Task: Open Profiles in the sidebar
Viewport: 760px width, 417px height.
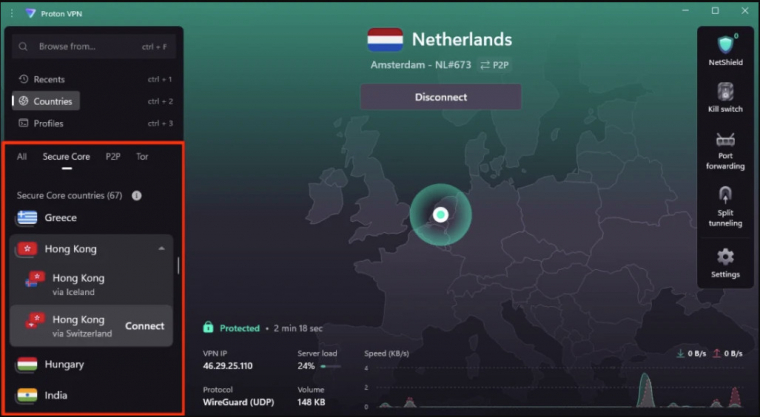Action: [x=48, y=123]
